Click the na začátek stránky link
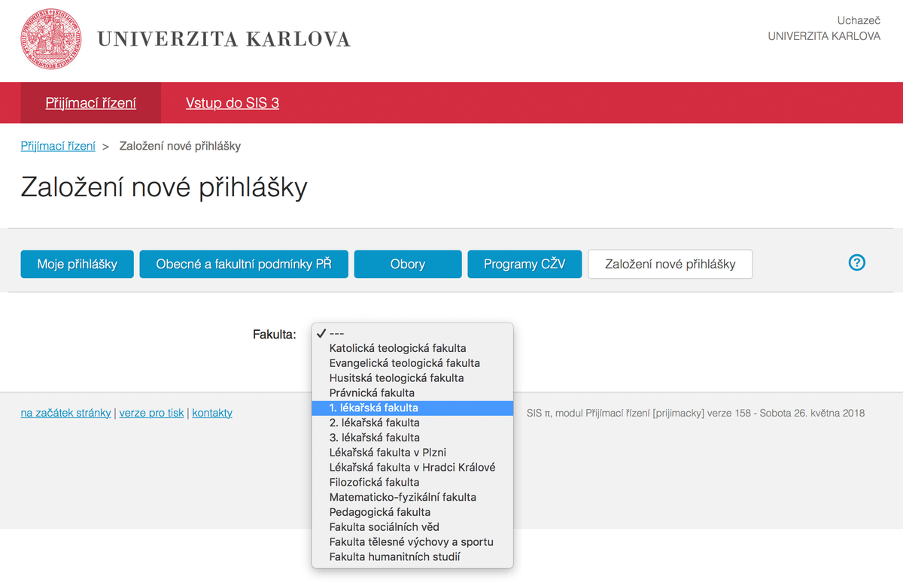Screen dimensions: 903x588 tap(65, 413)
